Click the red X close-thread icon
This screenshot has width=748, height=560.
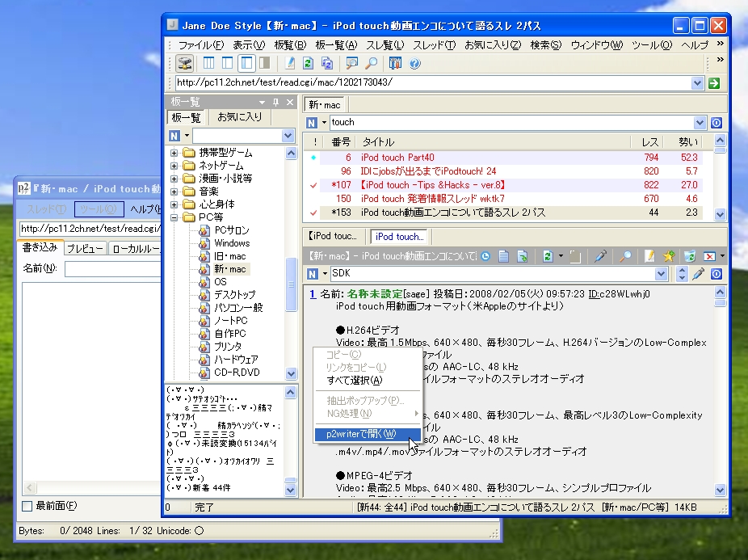coord(710,256)
